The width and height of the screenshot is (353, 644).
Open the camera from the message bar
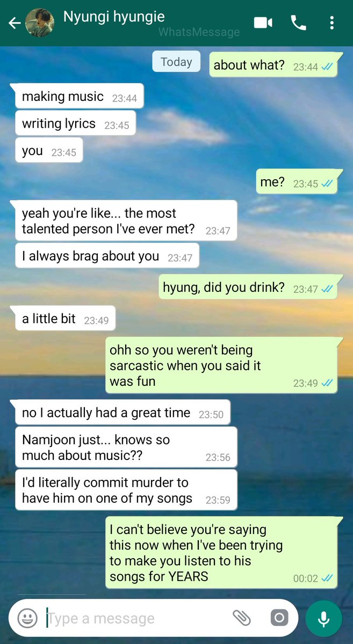pyautogui.click(x=279, y=618)
